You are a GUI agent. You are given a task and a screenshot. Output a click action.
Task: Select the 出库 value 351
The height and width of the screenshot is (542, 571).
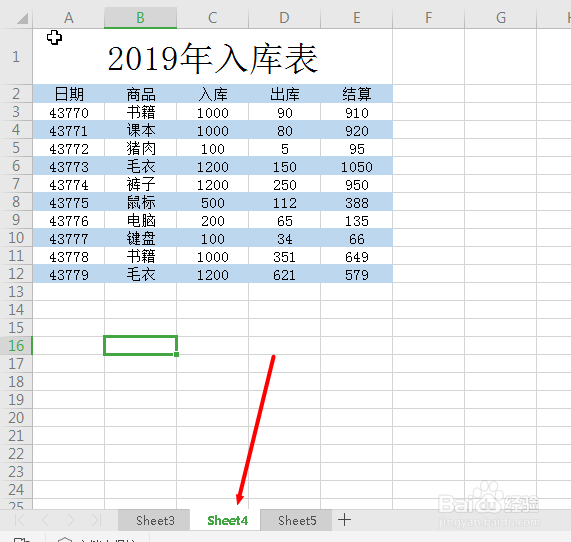(x=284, y=256)
